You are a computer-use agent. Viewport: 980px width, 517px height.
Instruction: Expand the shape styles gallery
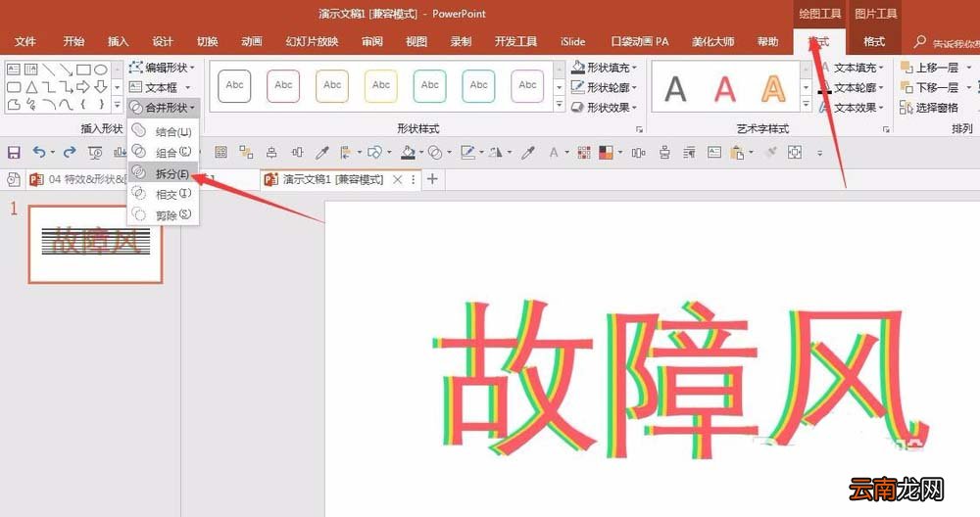click(x=560, y=105)
